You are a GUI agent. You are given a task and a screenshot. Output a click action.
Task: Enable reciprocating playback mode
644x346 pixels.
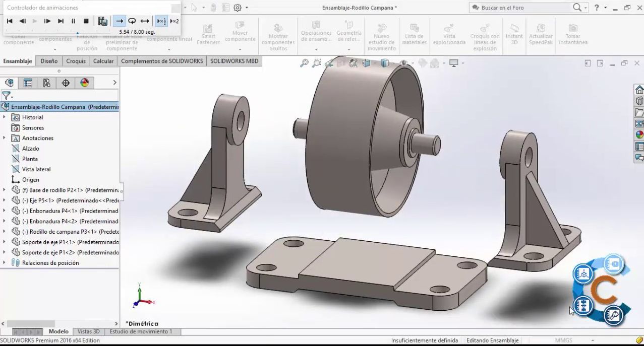pyautogui.click(x=145, y=21)
